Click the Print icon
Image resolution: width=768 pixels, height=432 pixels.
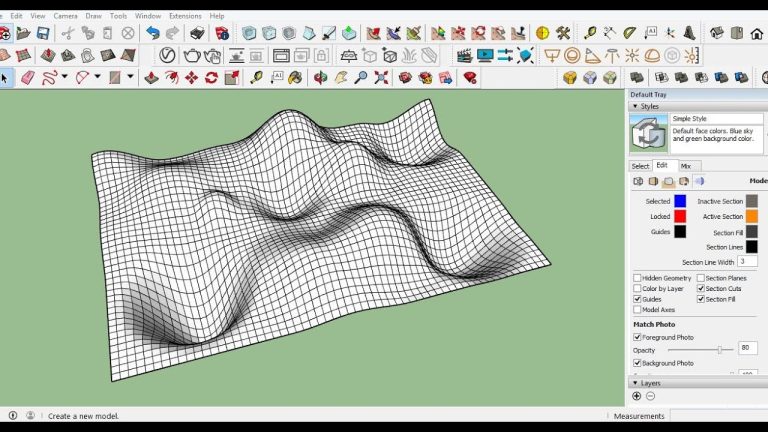197,33
